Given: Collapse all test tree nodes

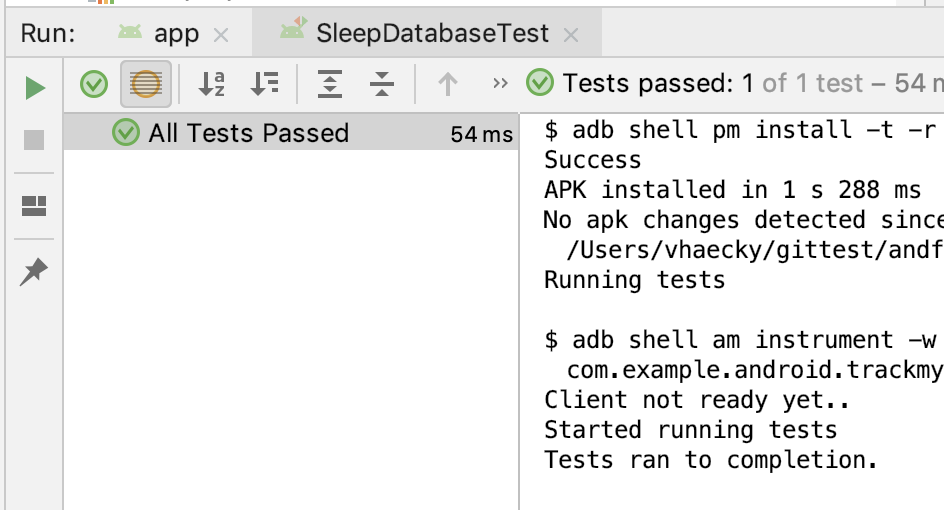Looking at the screenshot, I should point(381,85).
